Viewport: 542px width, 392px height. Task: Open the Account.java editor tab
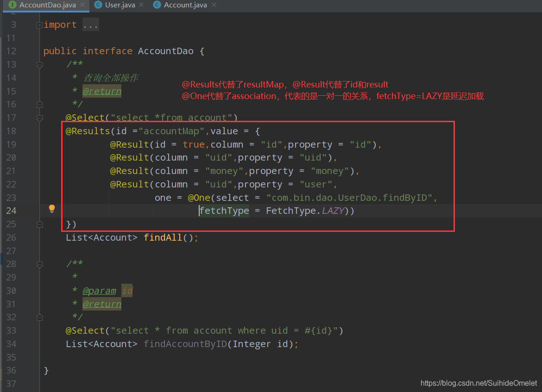click(185, 5)
